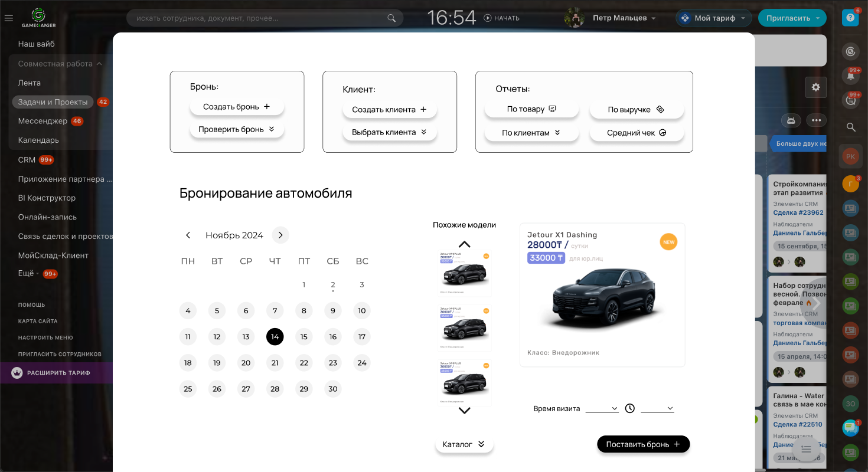Viewport: 868px width, 472px height.
Task: Toggle the hamburger menu in the sidebar
Action: click(x=8, y=18)
